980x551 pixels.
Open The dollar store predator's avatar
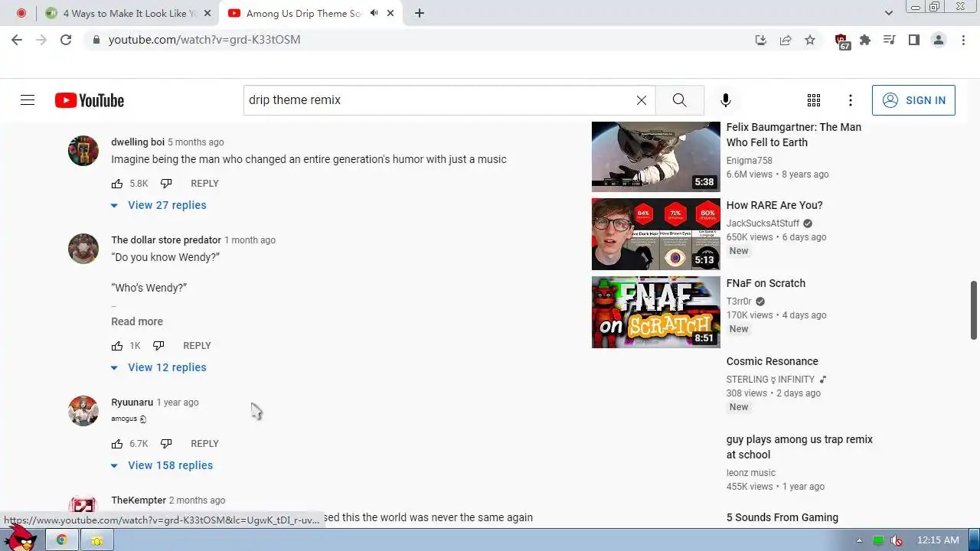point(83,249)
